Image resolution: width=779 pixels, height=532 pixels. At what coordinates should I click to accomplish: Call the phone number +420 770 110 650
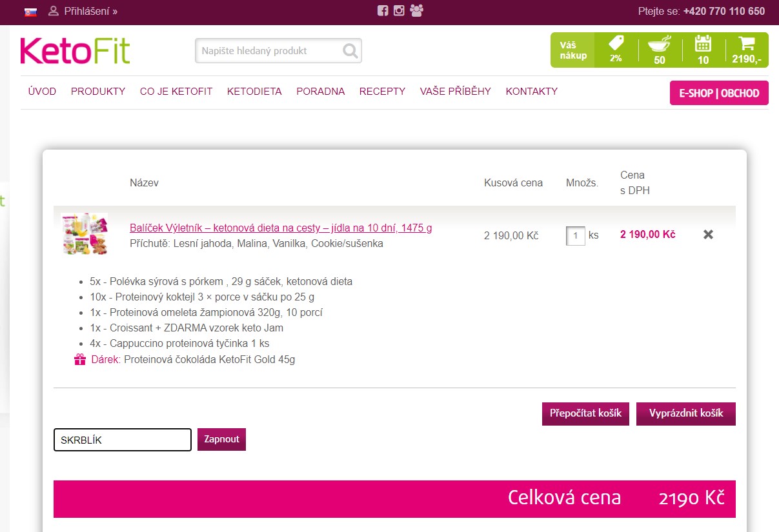point(724,11)
